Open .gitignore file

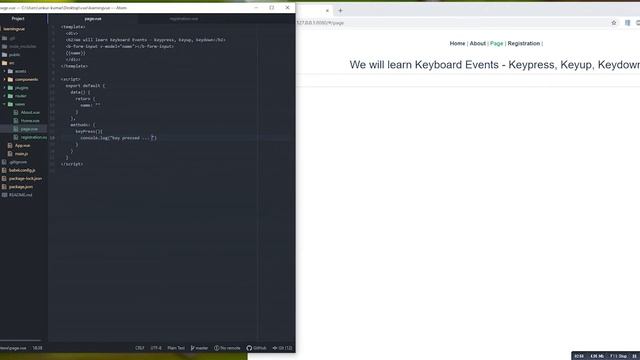click(x=18, y=162)
